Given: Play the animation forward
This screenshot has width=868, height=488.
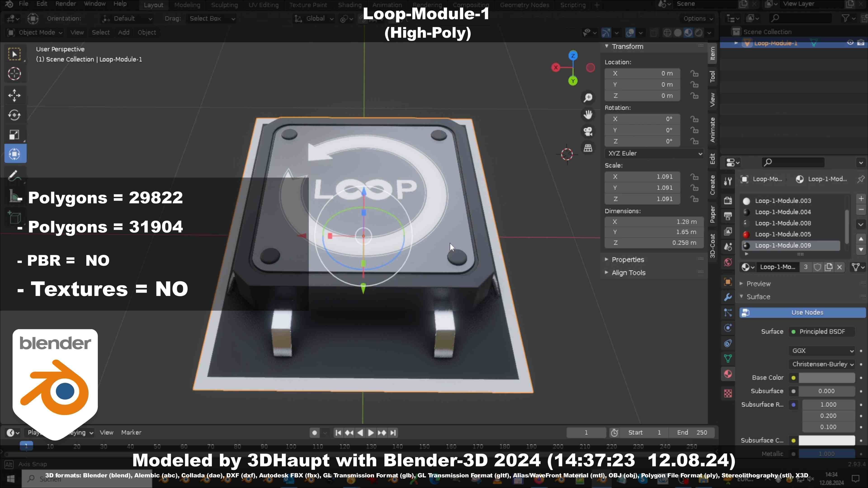Looking at the screenshot, I should pyautogui.click(x=371, y=433).
